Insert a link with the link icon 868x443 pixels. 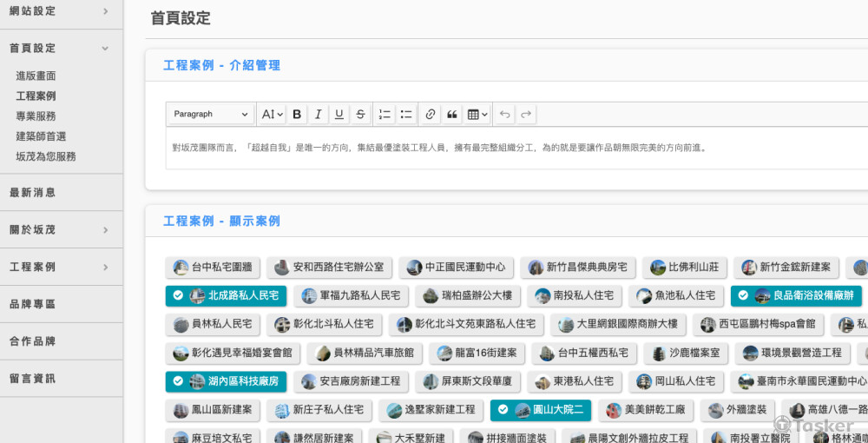[x=431, y=115]
